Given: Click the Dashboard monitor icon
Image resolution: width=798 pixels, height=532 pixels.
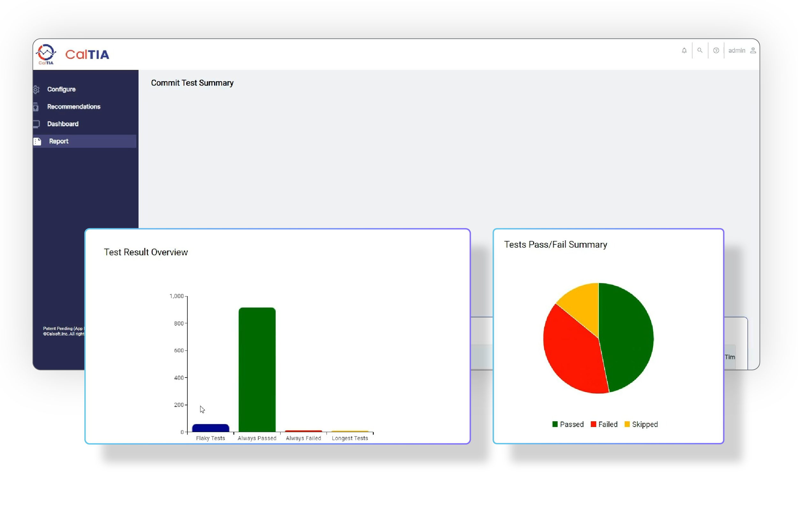Looking at the screenshot, I should click(x=36, y=124).
